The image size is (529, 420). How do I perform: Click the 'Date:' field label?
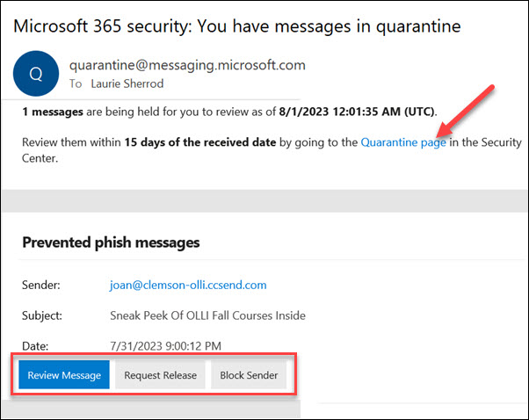35,346
